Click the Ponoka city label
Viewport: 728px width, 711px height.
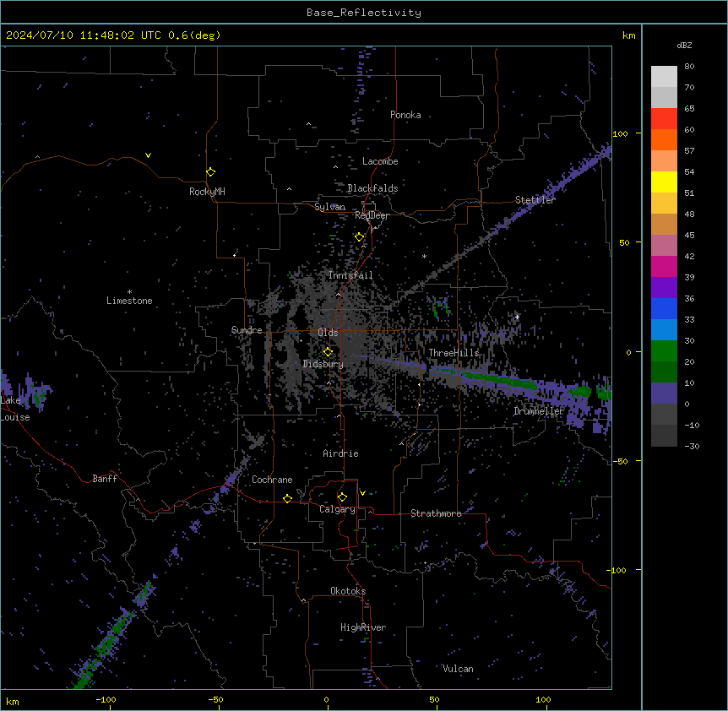click(x=405, y=115)
